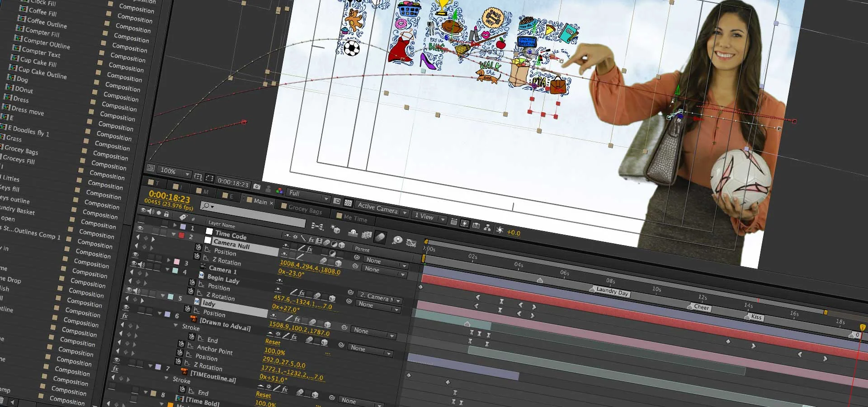868x407 pixels.
Task: Toggle the Draft 3D icon
Action: point(335,229)
